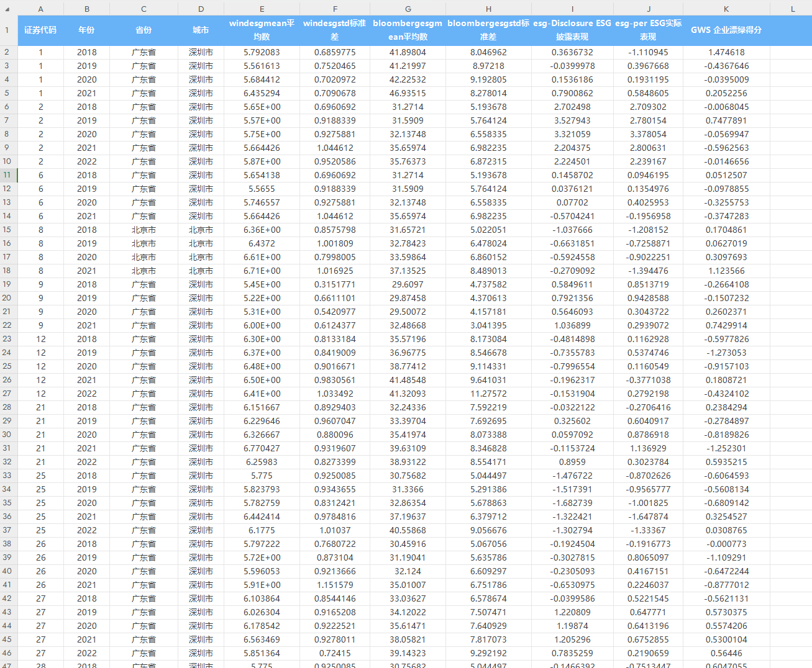Activate the cell containing 1.033492
This screenshot has width=812, height=668.
tap(335, 394)
